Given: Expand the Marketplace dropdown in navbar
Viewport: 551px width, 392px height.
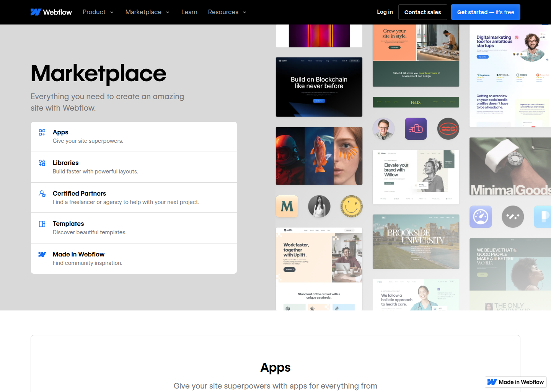Looking at the screenshot, I should click(x=147, y=12).
